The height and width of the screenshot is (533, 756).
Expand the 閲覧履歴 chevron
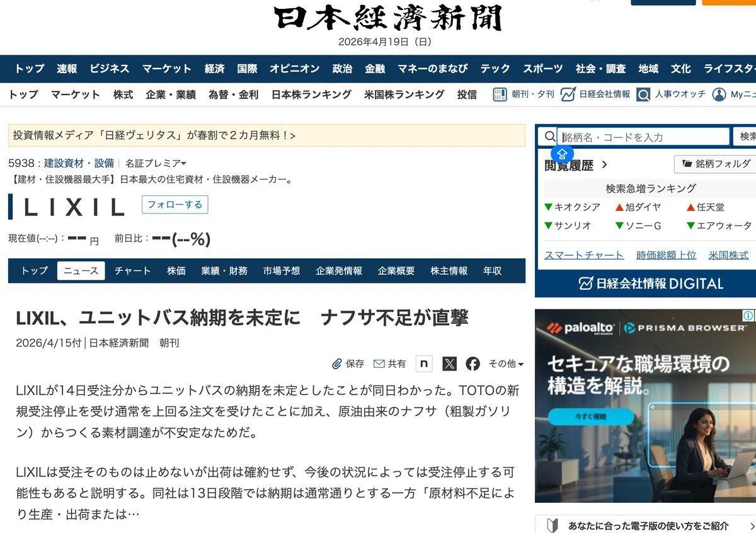pyautogui.click(x=605, y=165)
